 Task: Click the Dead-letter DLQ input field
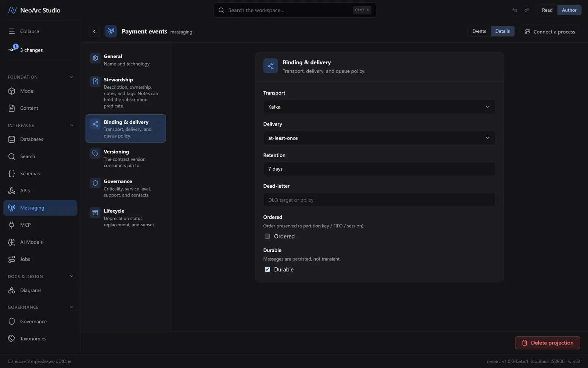[x=379, y=200]
